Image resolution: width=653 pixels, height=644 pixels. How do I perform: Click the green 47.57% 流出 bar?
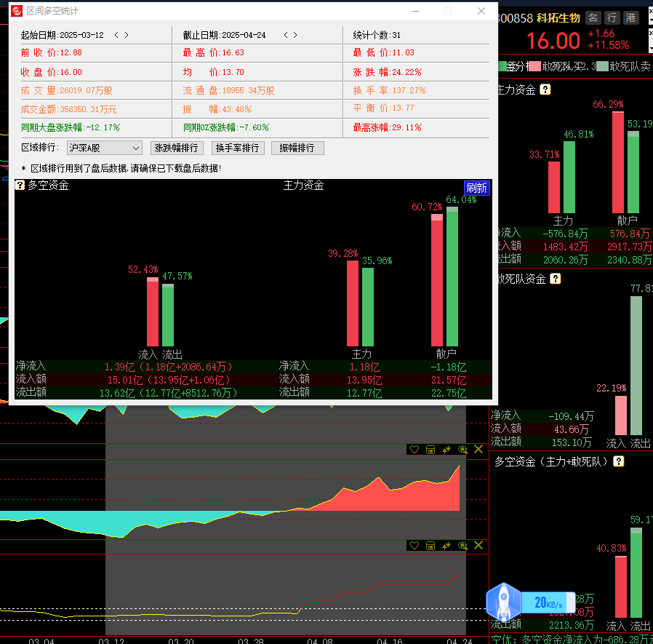point(168,315)
